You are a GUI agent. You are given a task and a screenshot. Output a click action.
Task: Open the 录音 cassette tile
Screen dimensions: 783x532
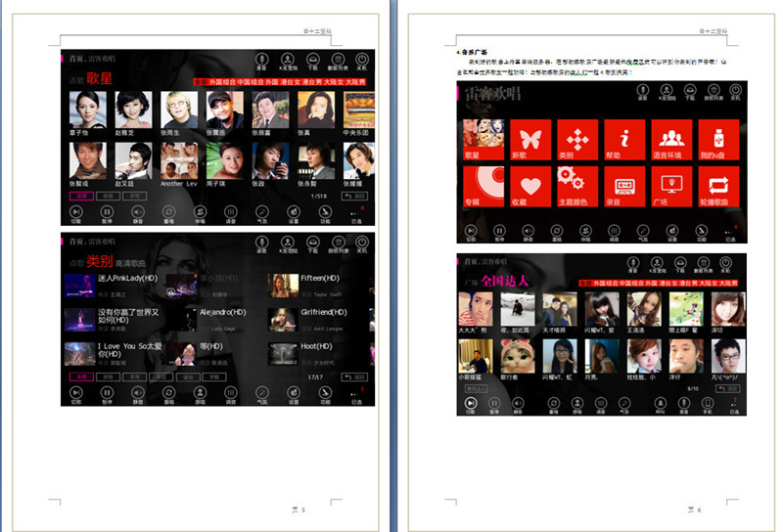(624, 186)
